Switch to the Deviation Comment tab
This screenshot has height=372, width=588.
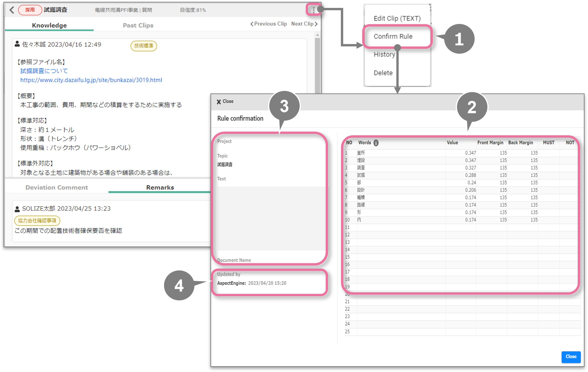click(x=57, y=187)
